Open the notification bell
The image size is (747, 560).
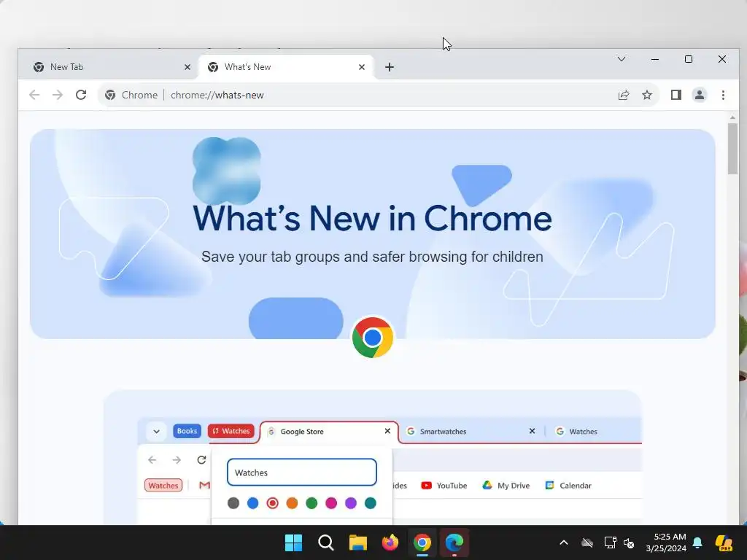pos(697,542)
